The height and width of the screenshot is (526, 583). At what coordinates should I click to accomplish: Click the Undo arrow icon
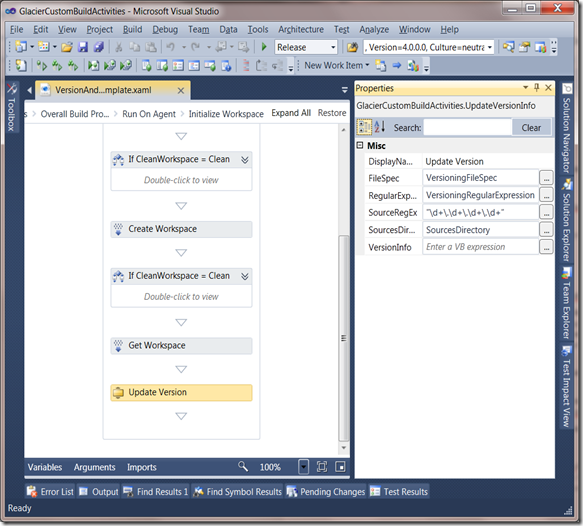tap(171, 47)
